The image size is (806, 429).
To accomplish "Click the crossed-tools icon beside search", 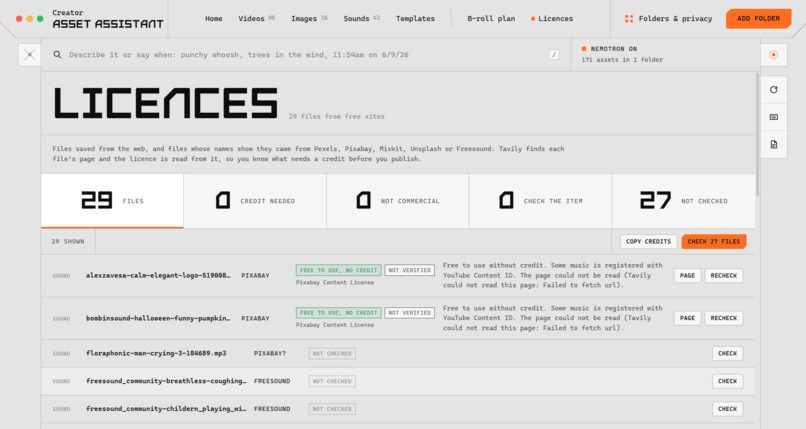I will [x=29, y=54].
